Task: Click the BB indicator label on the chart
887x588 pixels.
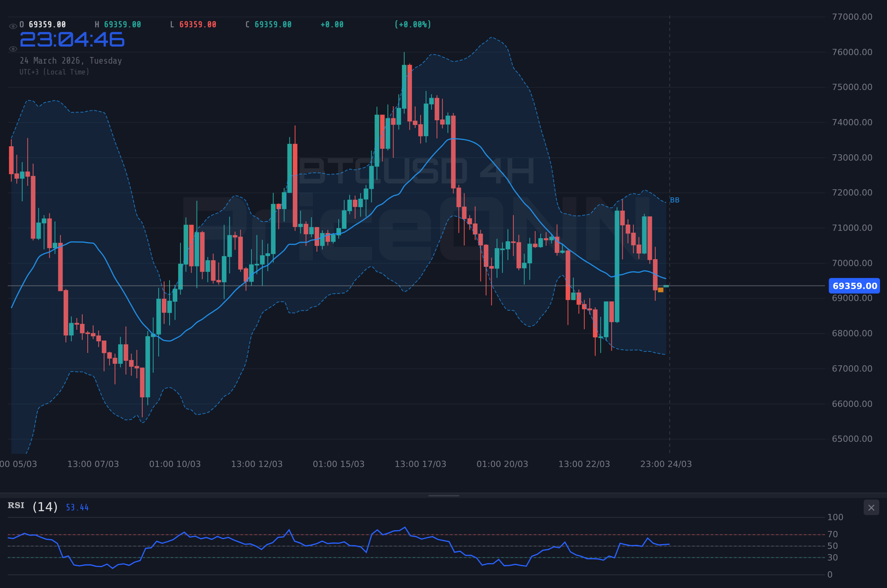Action: 674,200
